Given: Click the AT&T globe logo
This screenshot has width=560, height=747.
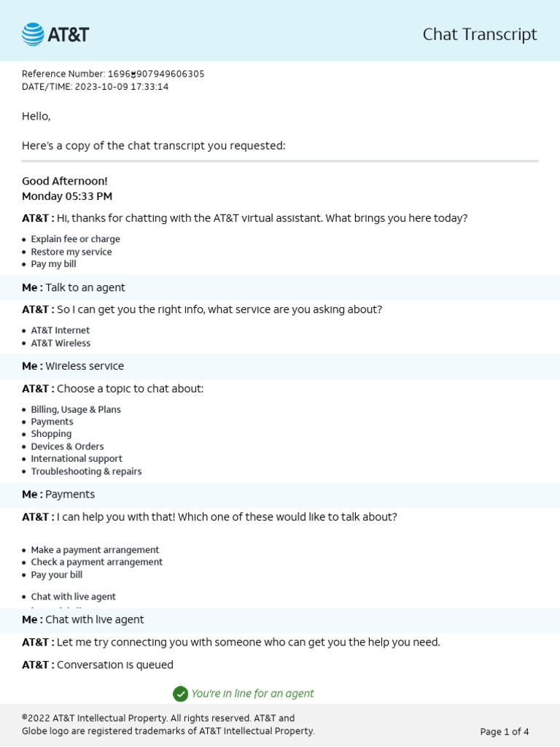Looking at the screenshot, I should coord(33,34).
